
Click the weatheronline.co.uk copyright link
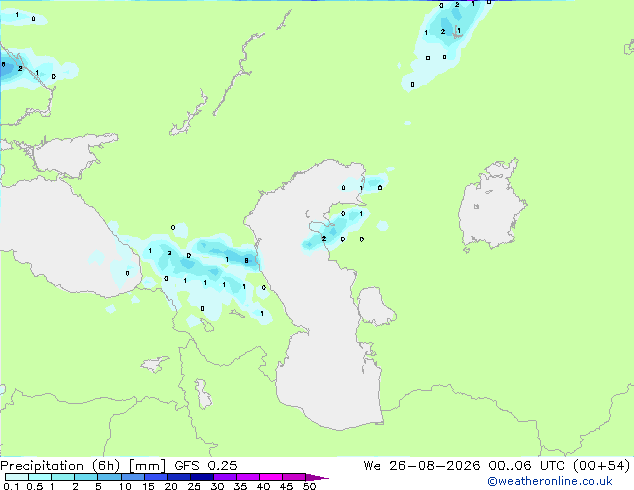click(549, 481)
